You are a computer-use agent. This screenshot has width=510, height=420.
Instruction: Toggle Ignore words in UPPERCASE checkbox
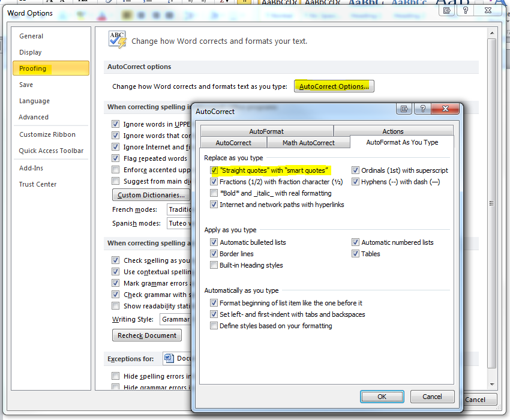(x=115, y=124)
